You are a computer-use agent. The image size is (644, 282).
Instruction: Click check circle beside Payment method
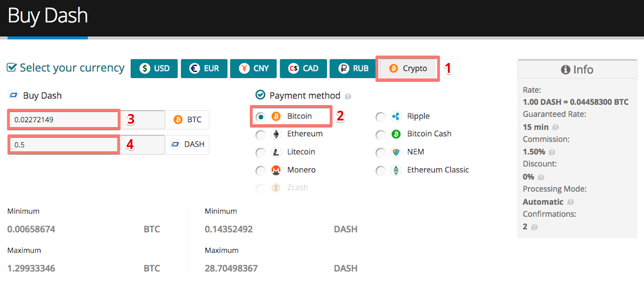[x=260, y=95]
